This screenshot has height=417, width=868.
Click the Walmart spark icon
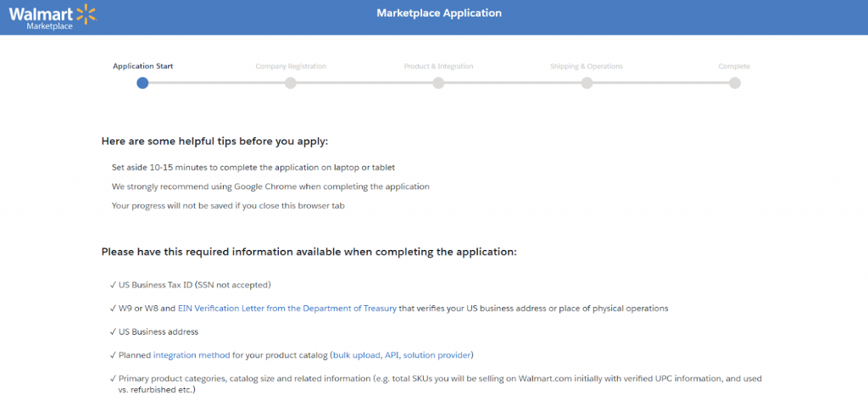pyautogui.click(x=86, y=14)
